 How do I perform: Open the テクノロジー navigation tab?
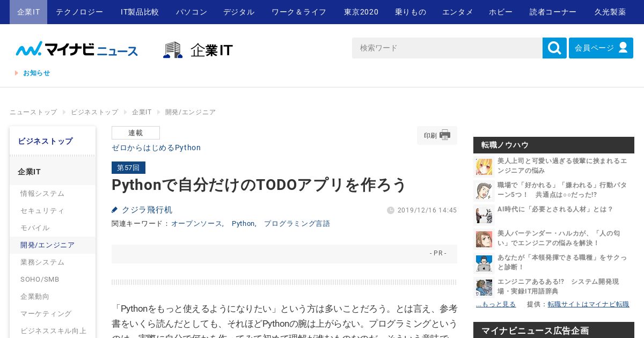coord(79,12)
